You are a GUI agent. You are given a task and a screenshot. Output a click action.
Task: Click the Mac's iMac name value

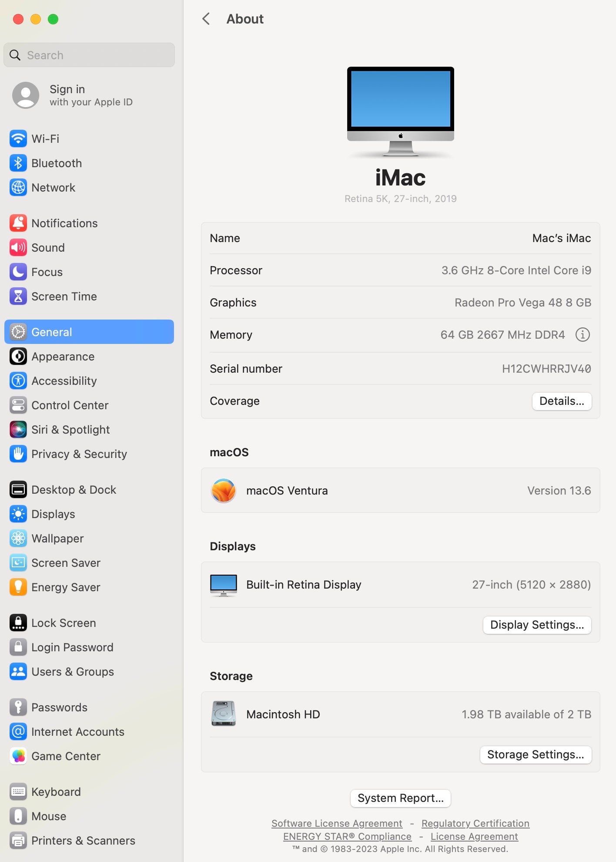tap(561, 238)
